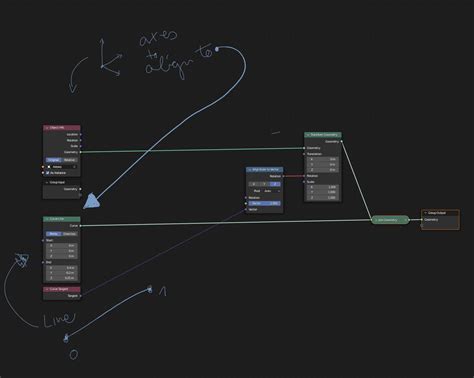Image resolution: width=474 pixels, height=378 pixels.
Task: Edit End X value in Curve Line
Action: [x=62, y=268]
